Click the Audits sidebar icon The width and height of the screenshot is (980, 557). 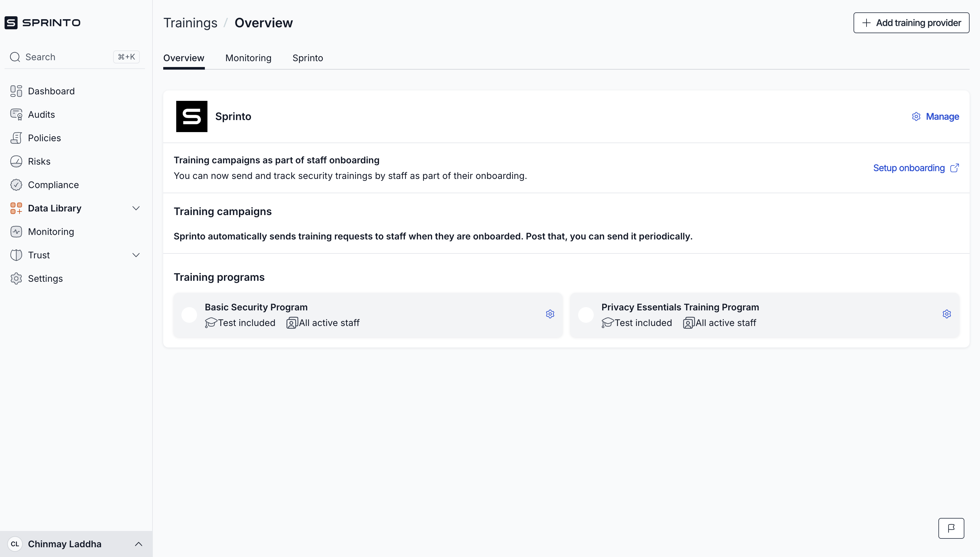[16, 115]
